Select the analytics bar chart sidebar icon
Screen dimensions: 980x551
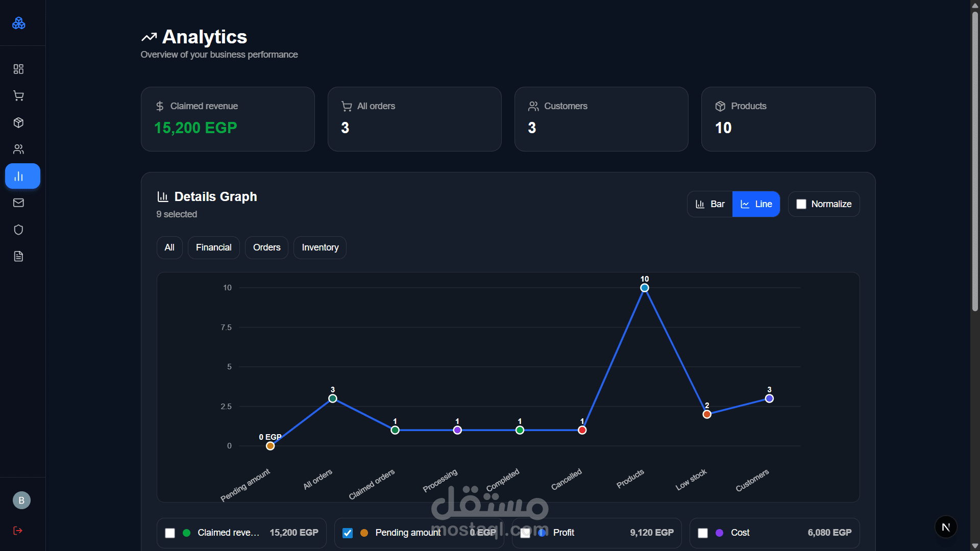pyautogui.click(x=22, y=176)
